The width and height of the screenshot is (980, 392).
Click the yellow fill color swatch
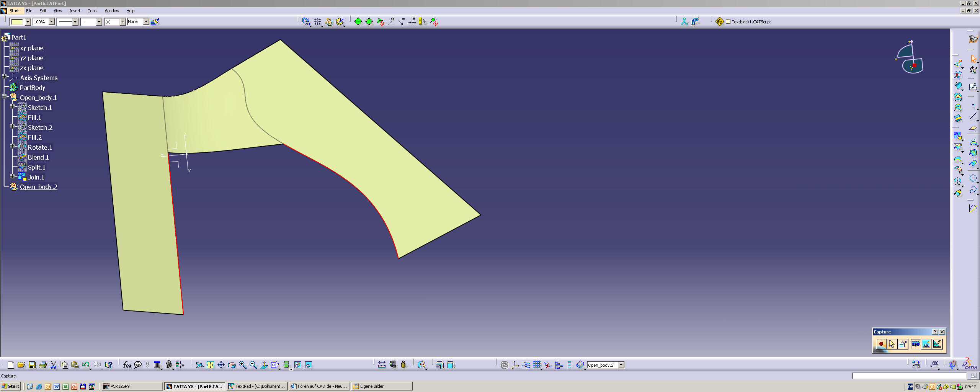(17, 22)
